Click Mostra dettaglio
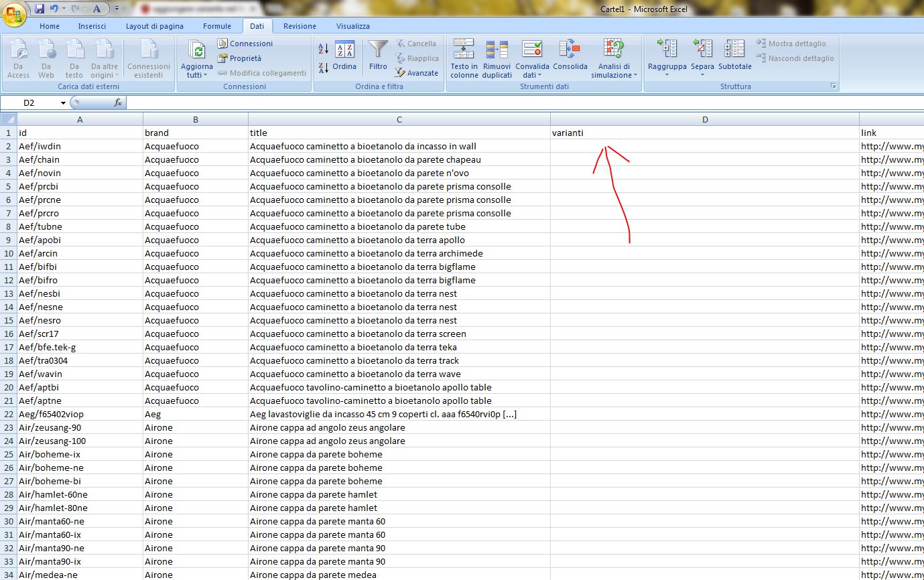Image resolution: width=924 pixels, height=580 pixels. pos(791,44)
